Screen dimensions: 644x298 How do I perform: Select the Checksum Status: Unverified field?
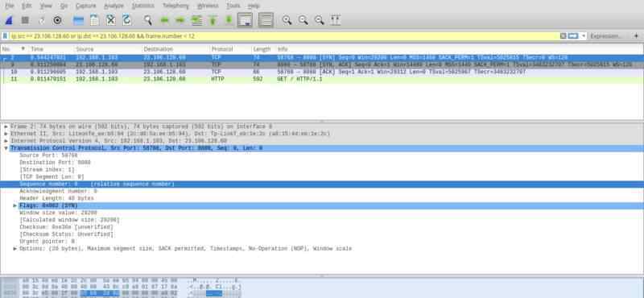click(67, 234)
